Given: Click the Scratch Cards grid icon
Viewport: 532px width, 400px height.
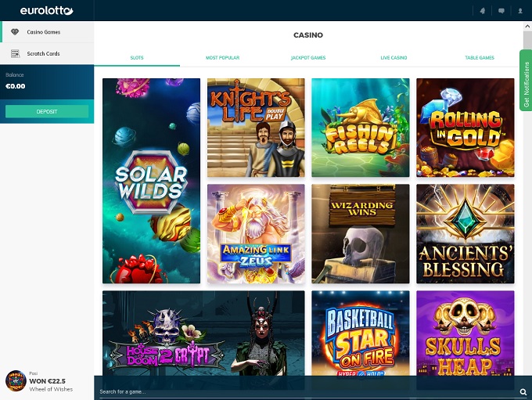Looking at the screenshot, I should (15, 53).
